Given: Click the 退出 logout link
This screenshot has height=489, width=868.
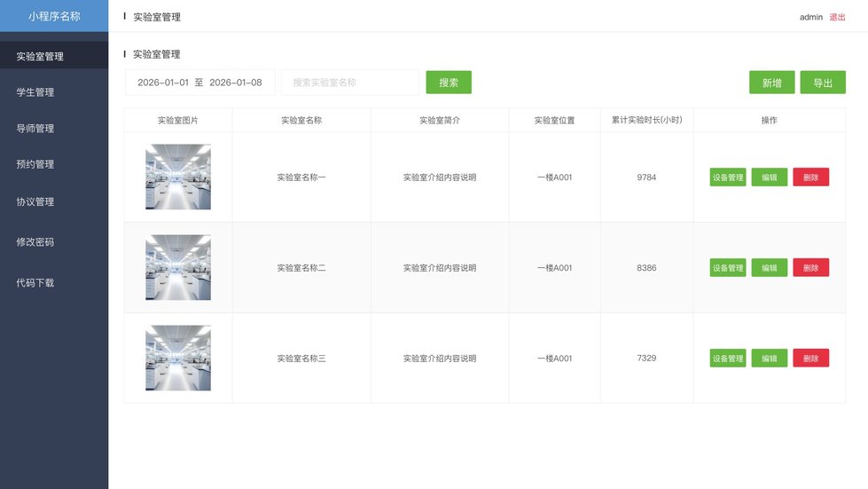Looking at the screenshot, I should (x=837, y=17).
